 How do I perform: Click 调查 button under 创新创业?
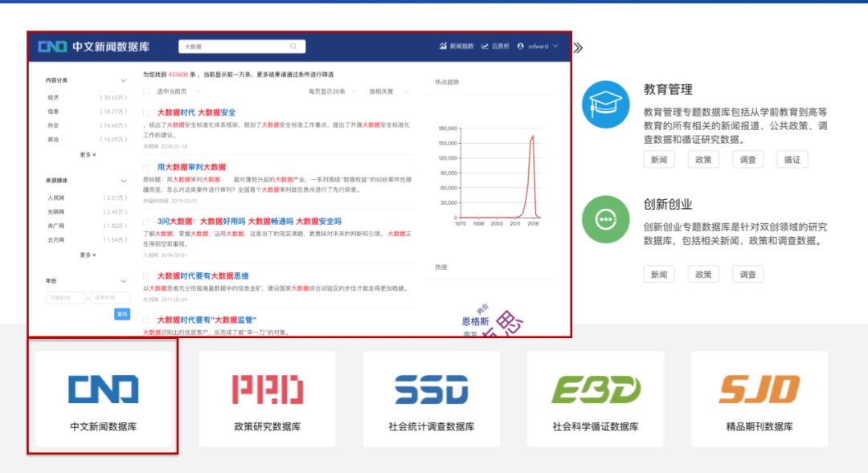747,275
